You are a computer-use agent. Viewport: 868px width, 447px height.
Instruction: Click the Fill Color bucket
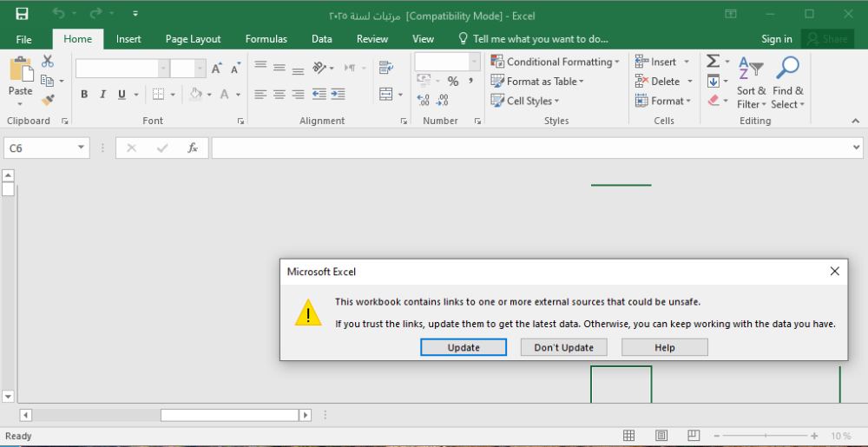pos(195,95)
